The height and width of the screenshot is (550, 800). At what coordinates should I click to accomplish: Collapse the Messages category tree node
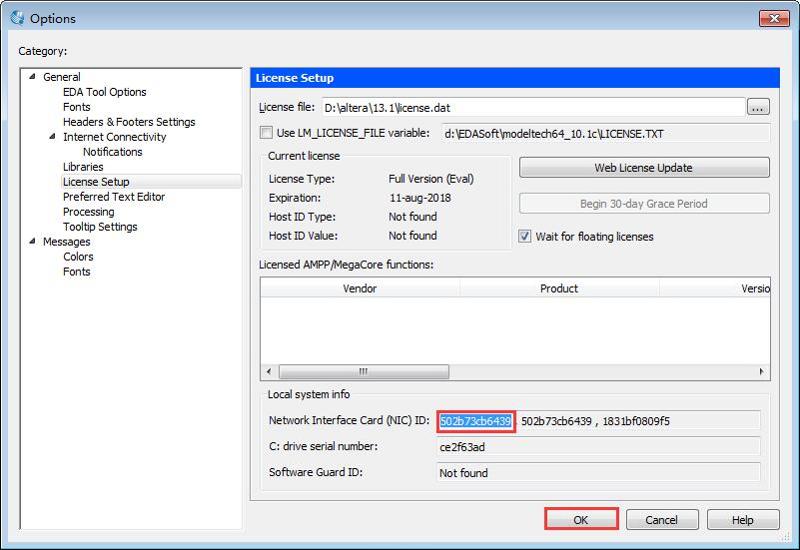(31, 242)
